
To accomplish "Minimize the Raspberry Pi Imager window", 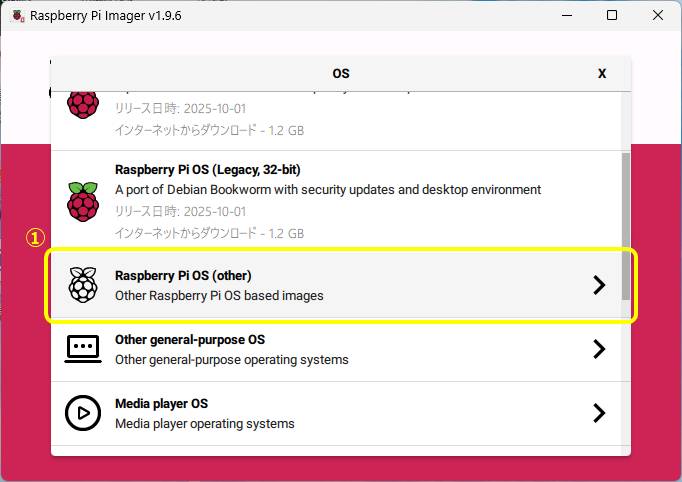I will click(x=567, y=16).
